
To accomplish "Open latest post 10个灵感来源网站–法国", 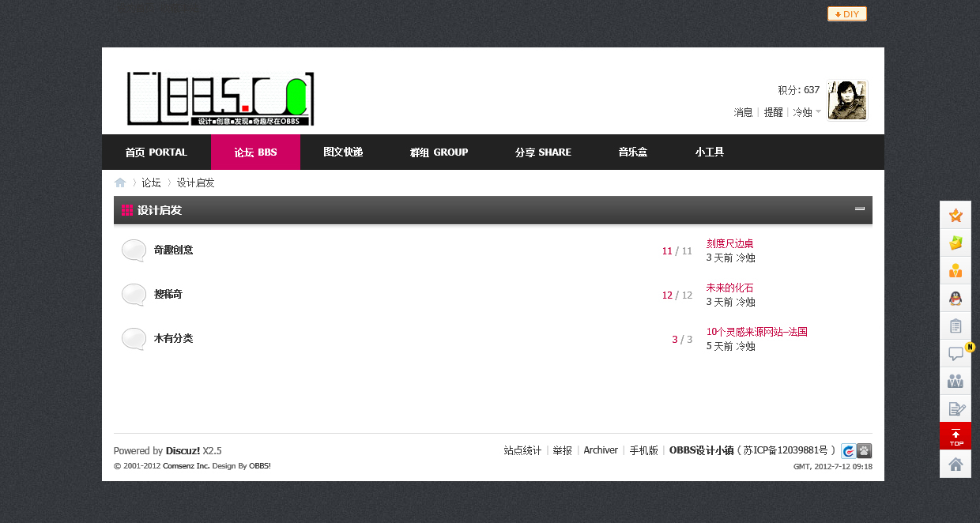I will click(x=757, y=332).
